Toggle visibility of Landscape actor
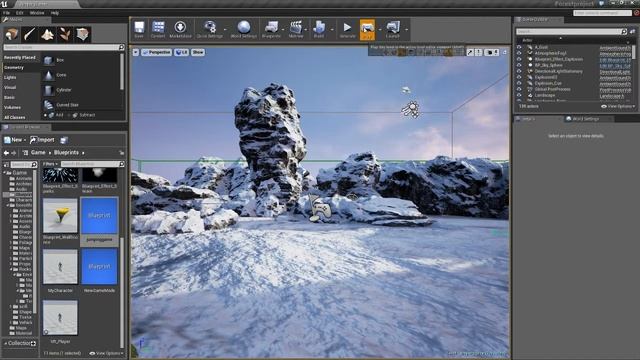This screenshot has width=640, height=360. pos(519,95)
